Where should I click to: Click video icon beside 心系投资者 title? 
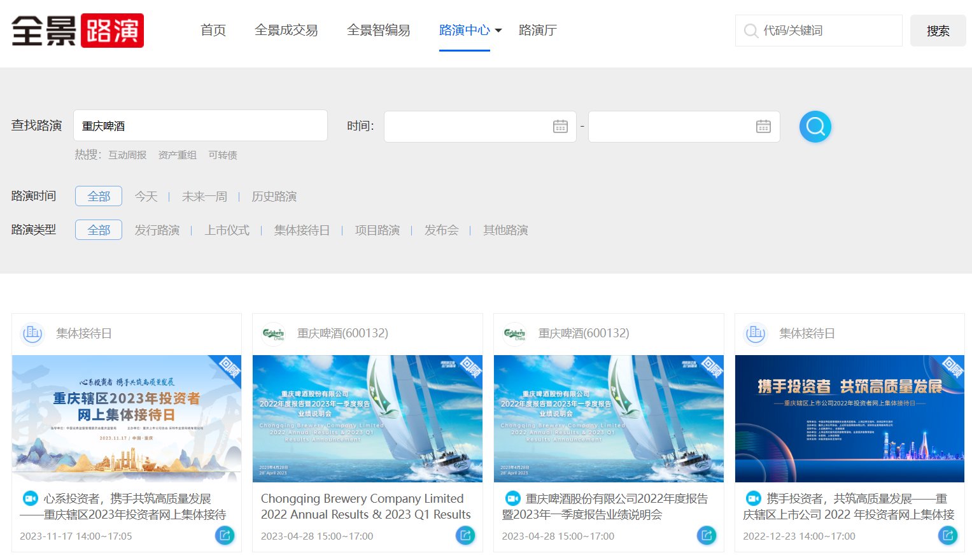click(30, 498)
